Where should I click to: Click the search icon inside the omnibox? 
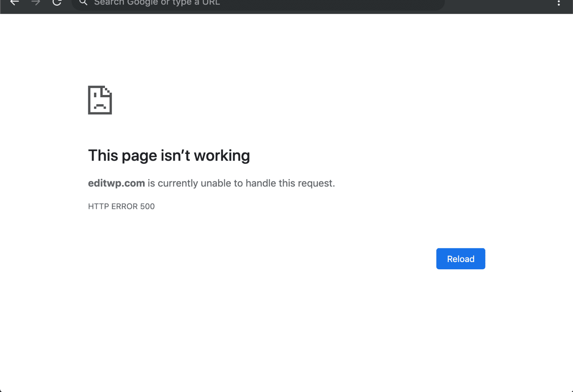point(83,3)
